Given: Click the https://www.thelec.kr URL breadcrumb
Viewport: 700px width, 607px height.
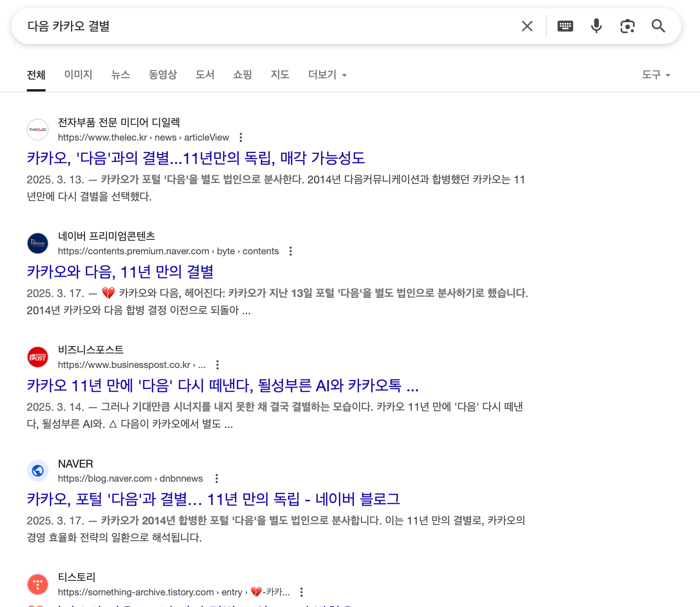Looking at the screenshot, I should 144,137.
